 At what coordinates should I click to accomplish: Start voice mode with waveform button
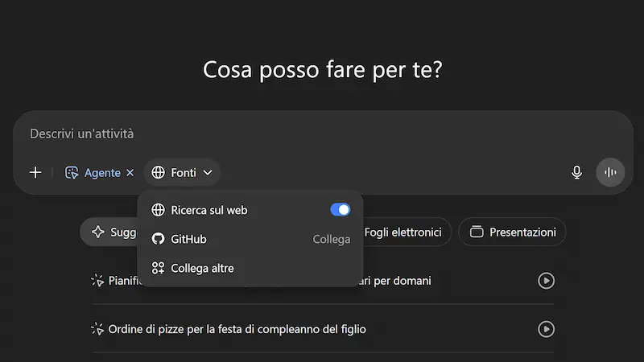610,172
